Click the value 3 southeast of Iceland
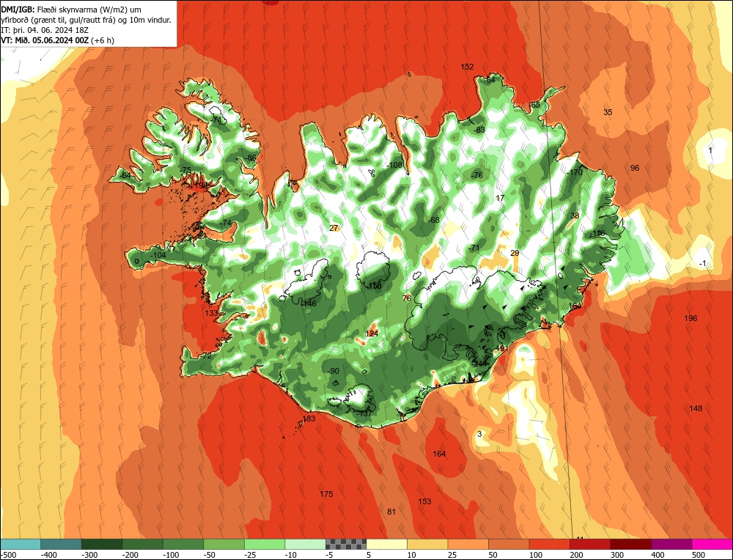 click(479, 434)
